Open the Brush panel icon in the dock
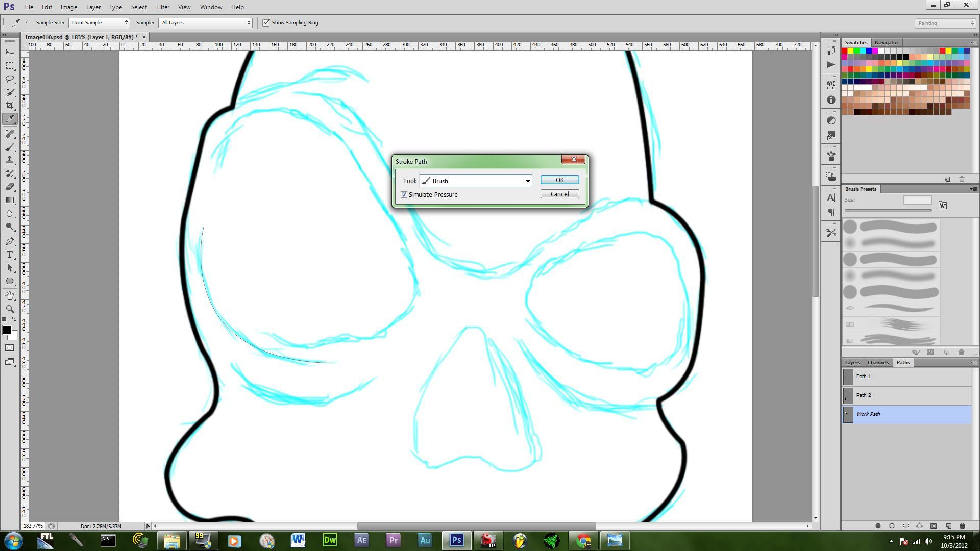The height and width of the screenshot is (551, 980). [x=831, y=156]
